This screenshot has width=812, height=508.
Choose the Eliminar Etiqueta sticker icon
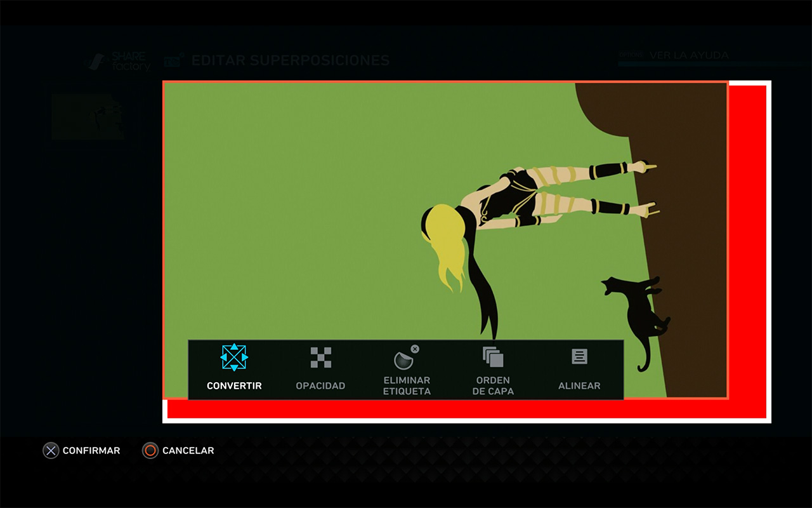click(407, 358)
